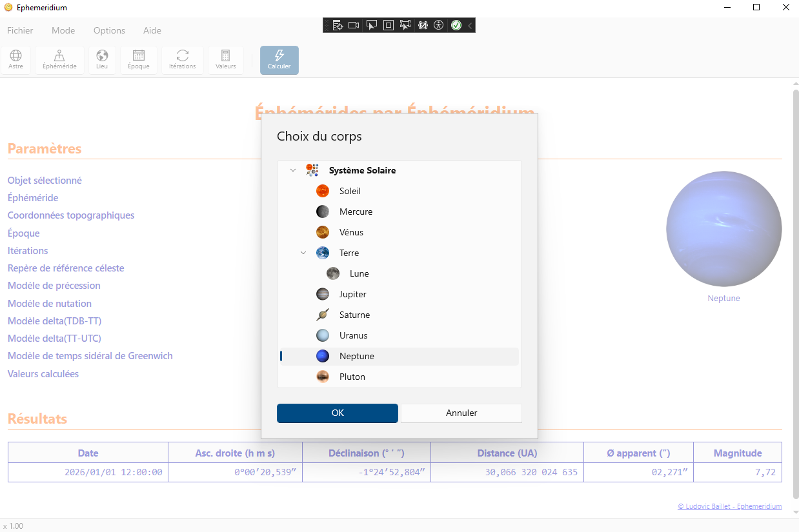Select the Pluton icon in the list
799x532 pixels.
pos(323,377)
